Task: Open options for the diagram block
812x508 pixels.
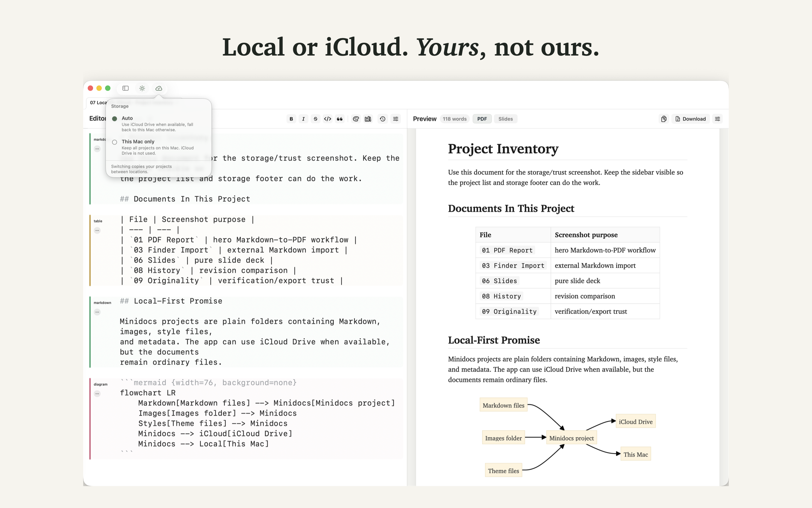Action: coord(97,394)
